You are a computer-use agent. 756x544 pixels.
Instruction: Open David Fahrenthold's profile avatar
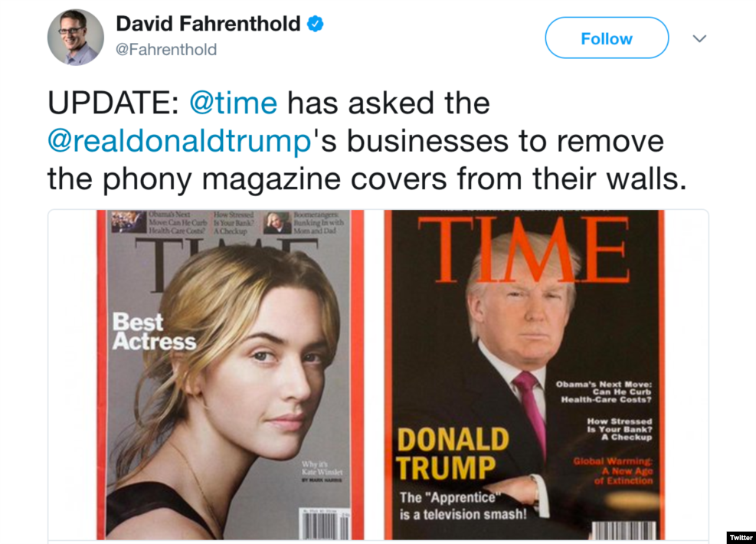click(x=76, y=37)
